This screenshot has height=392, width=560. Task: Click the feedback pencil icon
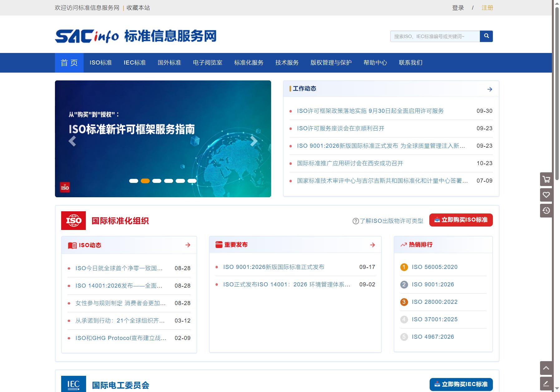[546, 384]
